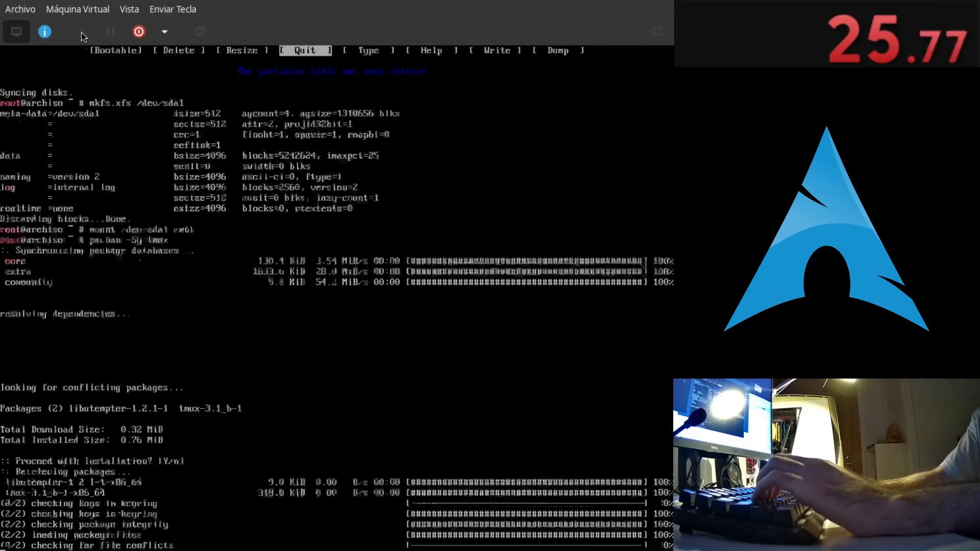Click the Write option in cfdisk
Viewport: 980px width, 551px height.
[x=496, y=50]
